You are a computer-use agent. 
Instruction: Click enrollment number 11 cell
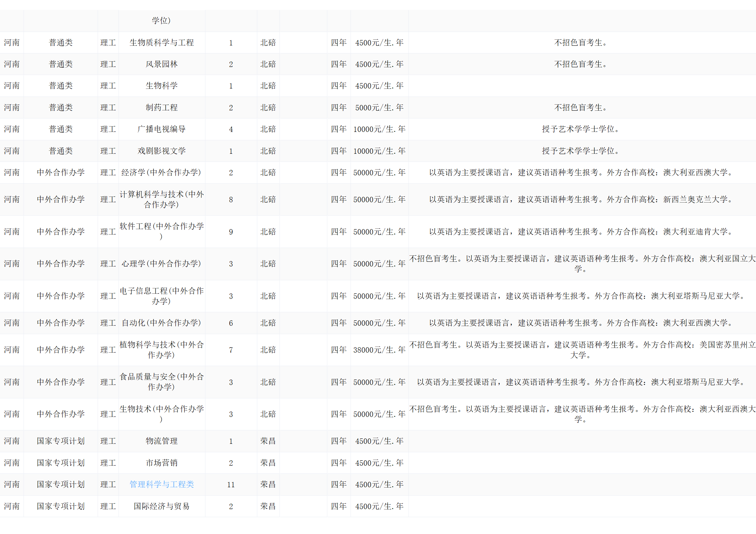[x=231, y=485]
